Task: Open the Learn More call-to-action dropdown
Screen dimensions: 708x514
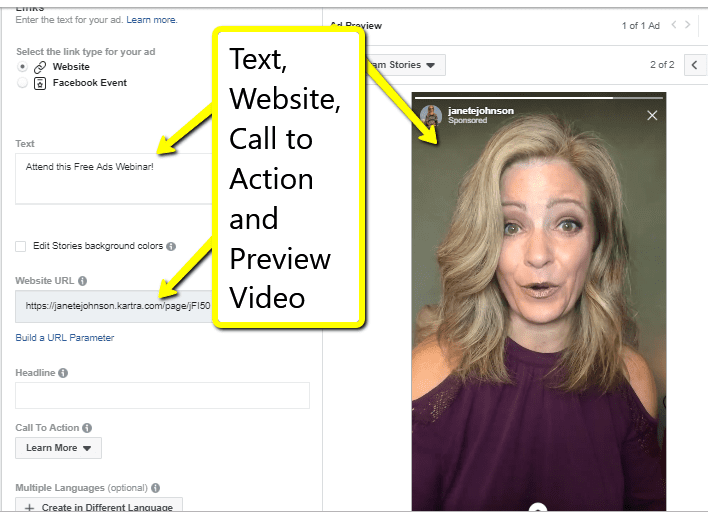Action: [x=58, y=448]
